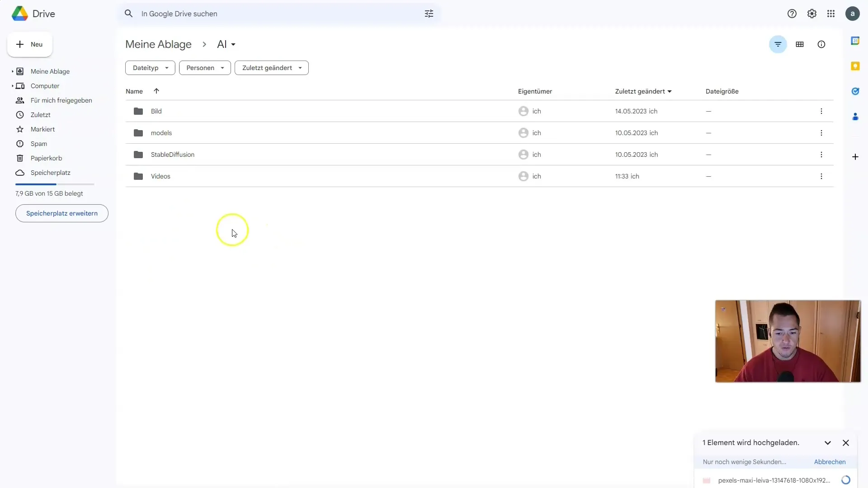Open Markiert starred items
The width and height of the screenshot is (868, 488).
42,129
